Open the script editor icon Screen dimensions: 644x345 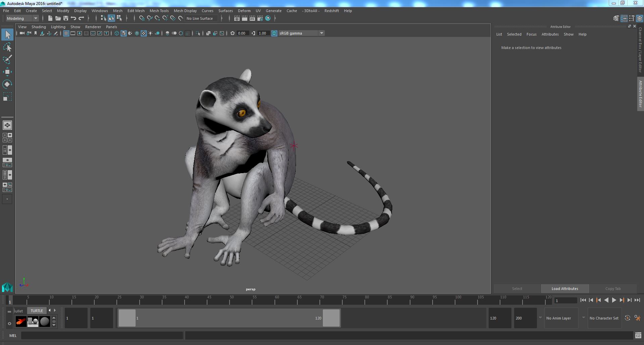coord(638,335)
